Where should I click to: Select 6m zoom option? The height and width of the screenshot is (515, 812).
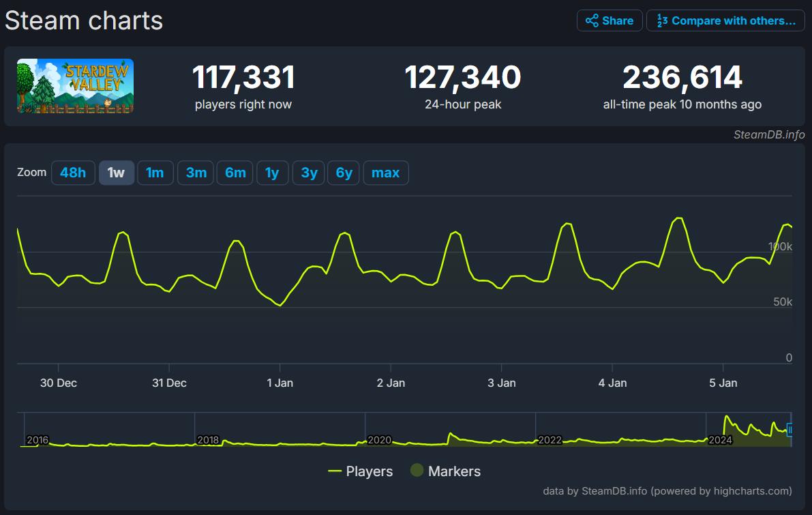235,173
